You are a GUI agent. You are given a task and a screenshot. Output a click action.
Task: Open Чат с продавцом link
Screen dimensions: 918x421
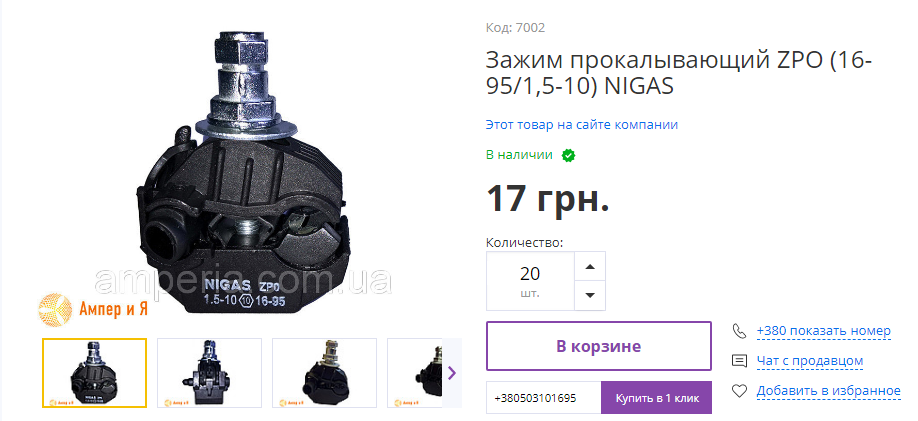pos(810,361)
